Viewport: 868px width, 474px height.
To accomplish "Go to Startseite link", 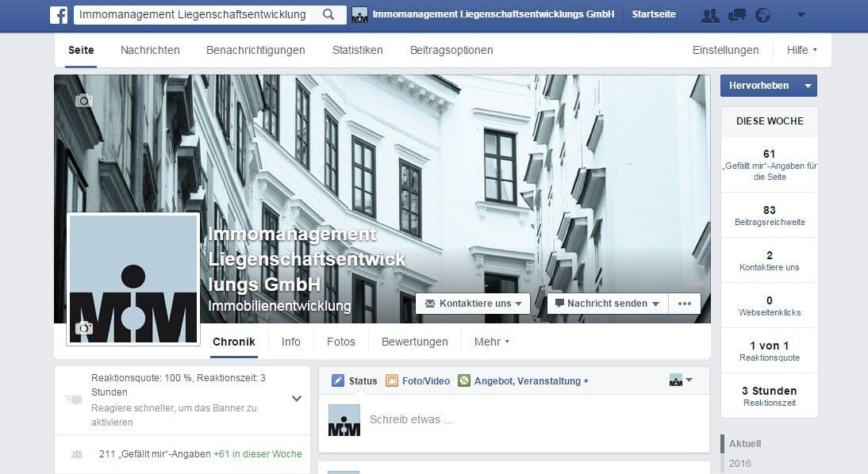I will [654, 14].
